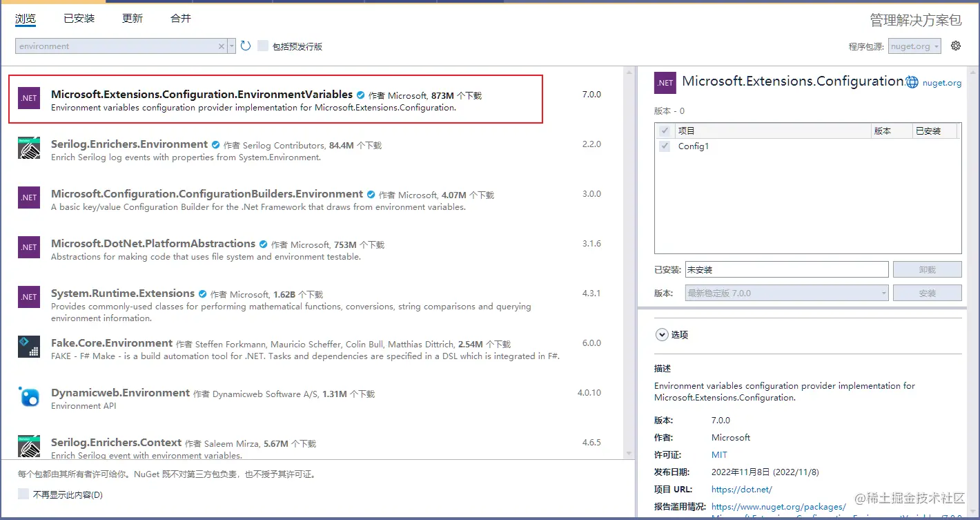Image resolution: width=980 pixels, height=520 pixels.
Task: Select the Microsoft.DotNet.PlatformAbstractions package title
Action: [x=153, y=244]
